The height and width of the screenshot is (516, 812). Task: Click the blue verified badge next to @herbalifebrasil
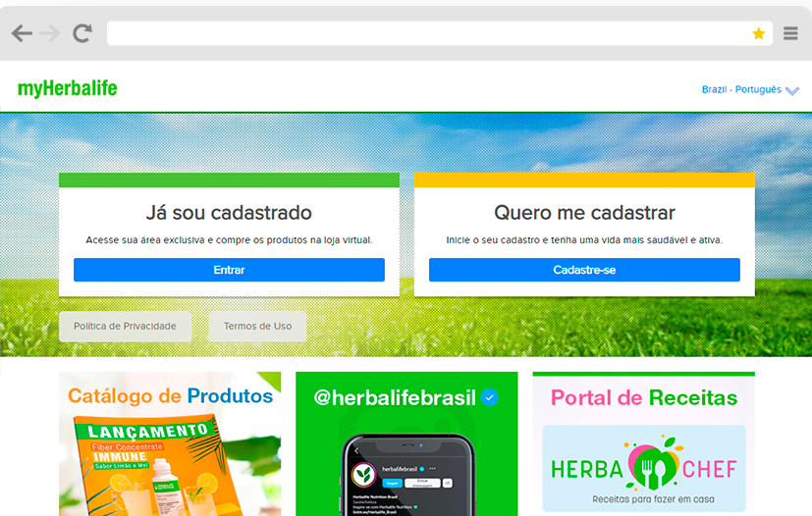coord(490,397)
